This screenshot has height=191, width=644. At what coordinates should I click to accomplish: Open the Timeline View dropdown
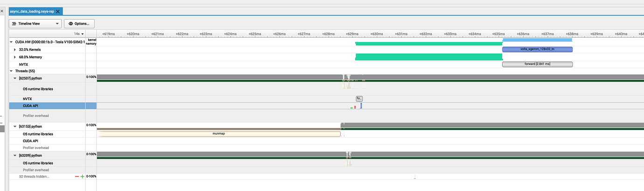(35, 23)
